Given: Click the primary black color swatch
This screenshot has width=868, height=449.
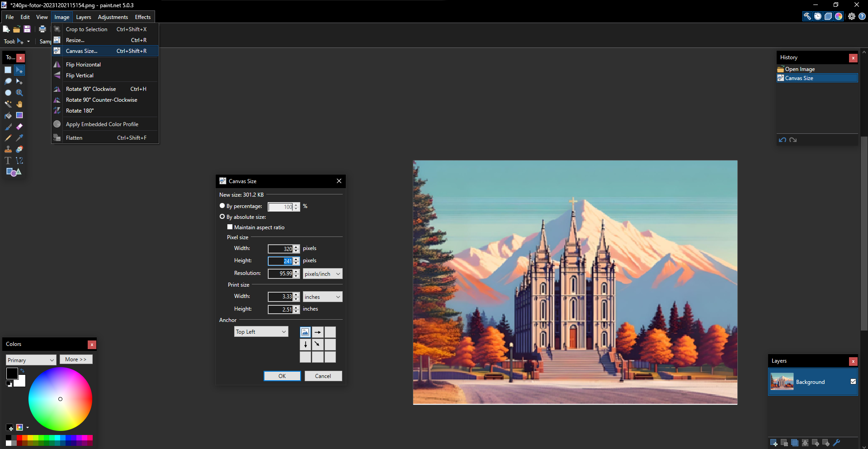Looking at the screenshot, I should (x=12, y=373).
